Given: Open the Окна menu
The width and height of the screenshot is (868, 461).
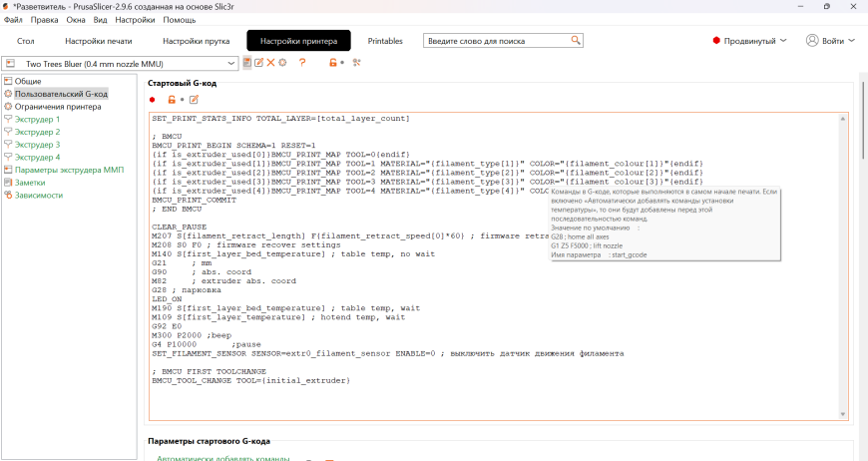Looking at the screenshot, I should tap(76, 19).
